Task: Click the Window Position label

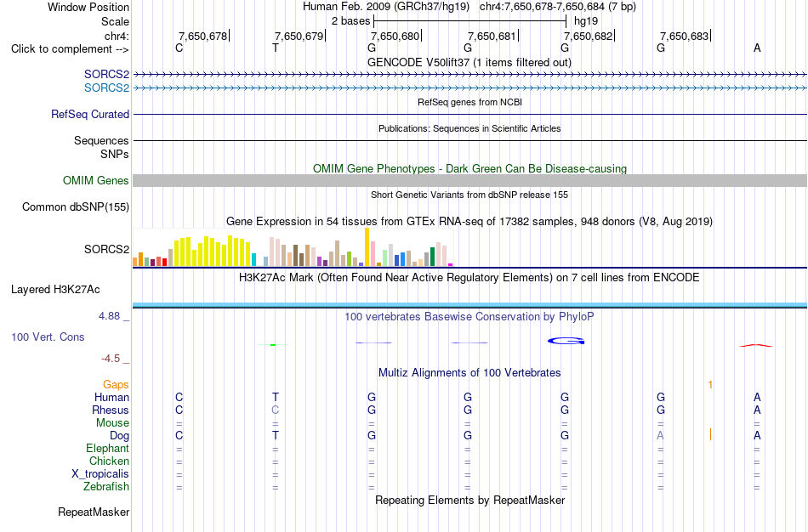Action: click(x=88, y=7)
